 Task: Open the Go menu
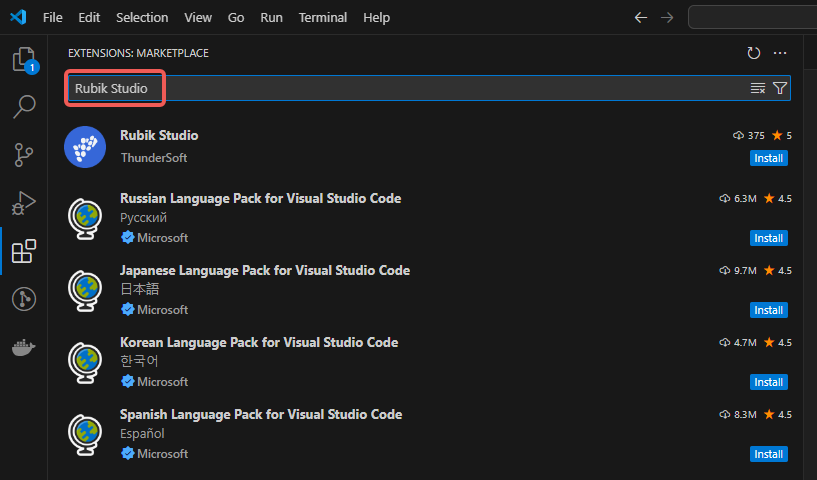tap(236, 18)
